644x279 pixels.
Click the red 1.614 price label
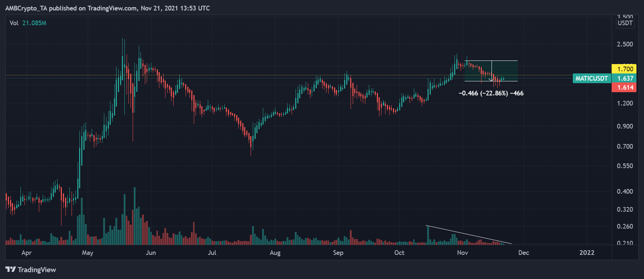[625, 87]
